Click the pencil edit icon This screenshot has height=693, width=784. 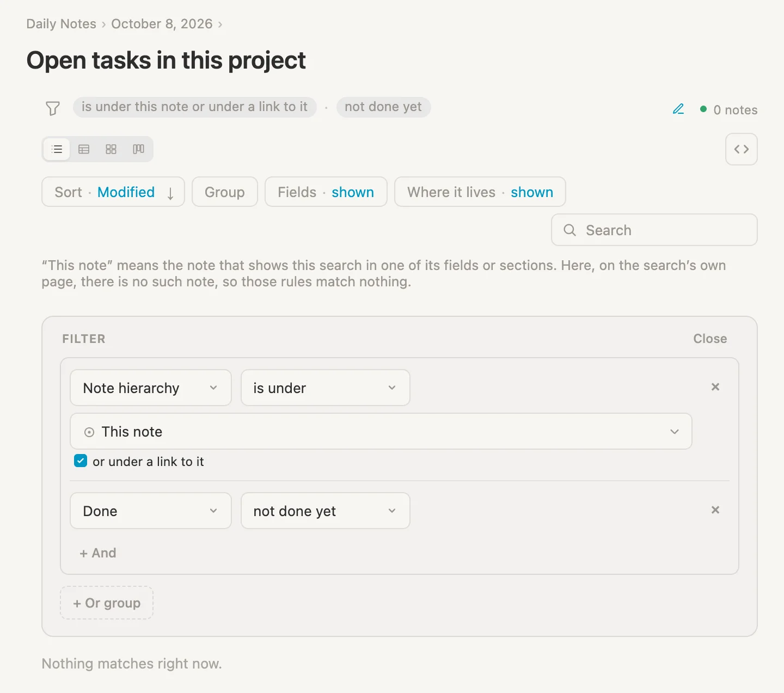coord(678,109)
